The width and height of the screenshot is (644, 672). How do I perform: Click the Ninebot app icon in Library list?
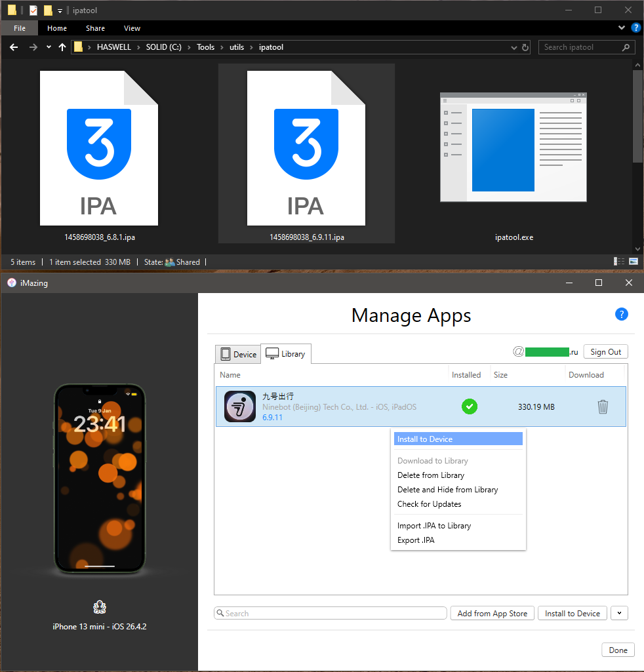pyautogui.click(x=239, y=406)
